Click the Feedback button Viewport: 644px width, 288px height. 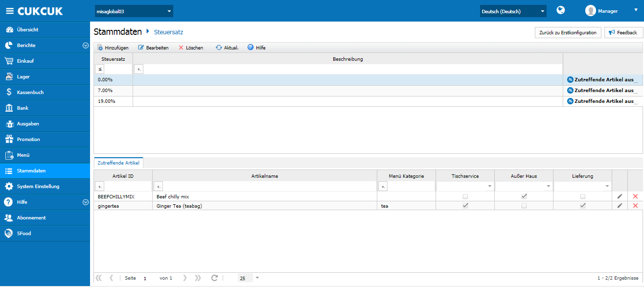(x=623, y=32)
